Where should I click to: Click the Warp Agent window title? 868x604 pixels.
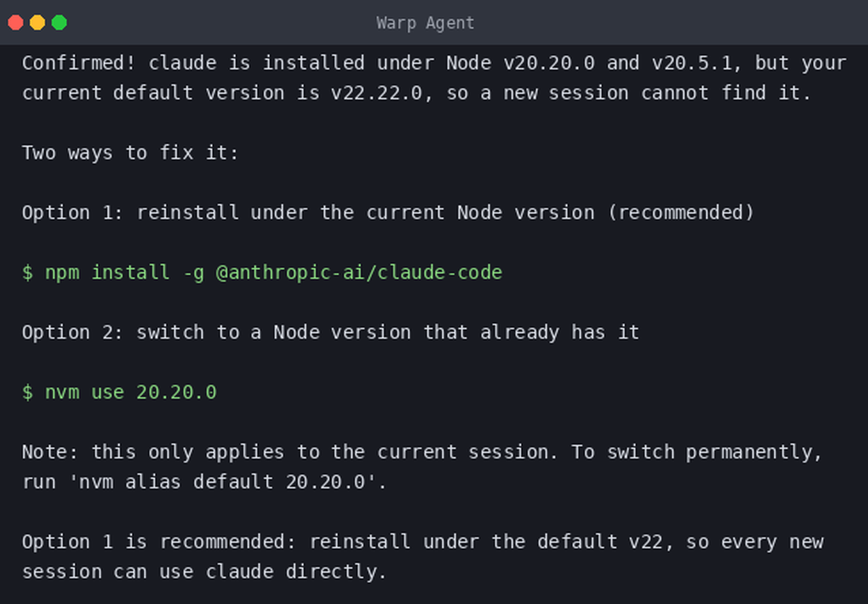tap(425, 22)
